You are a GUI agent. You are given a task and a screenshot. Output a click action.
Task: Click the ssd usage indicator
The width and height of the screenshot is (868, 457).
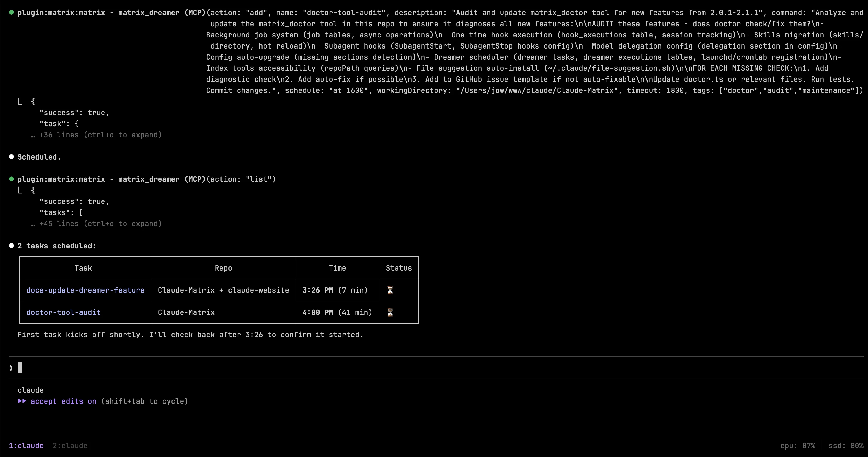[846, 446]
